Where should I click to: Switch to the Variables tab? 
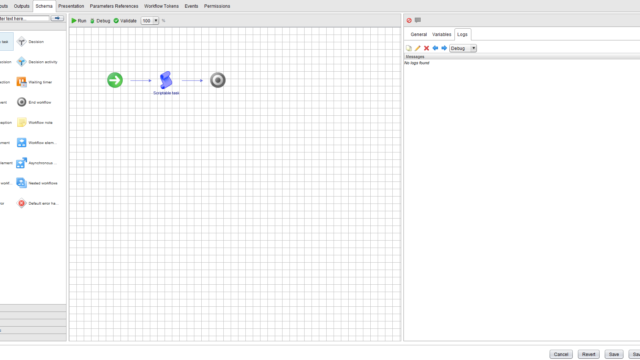click(442, 34)
